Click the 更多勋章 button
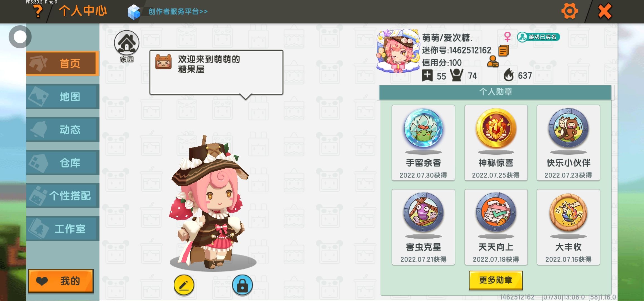Viewport: 644px width, 301px height. coord(496,280)
